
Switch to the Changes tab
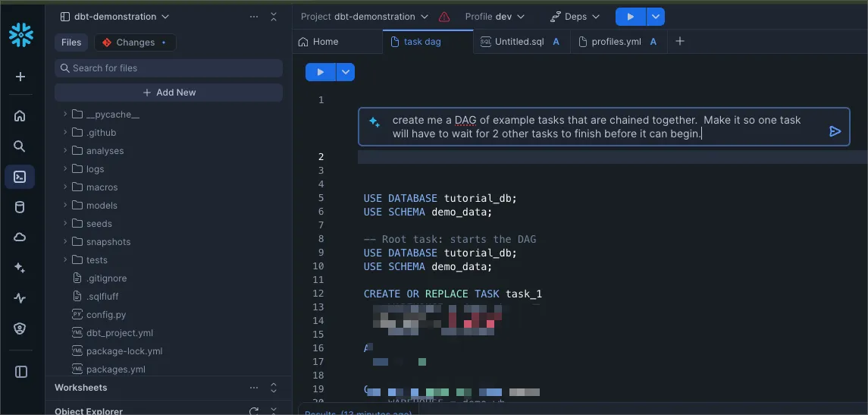point(135,42)
